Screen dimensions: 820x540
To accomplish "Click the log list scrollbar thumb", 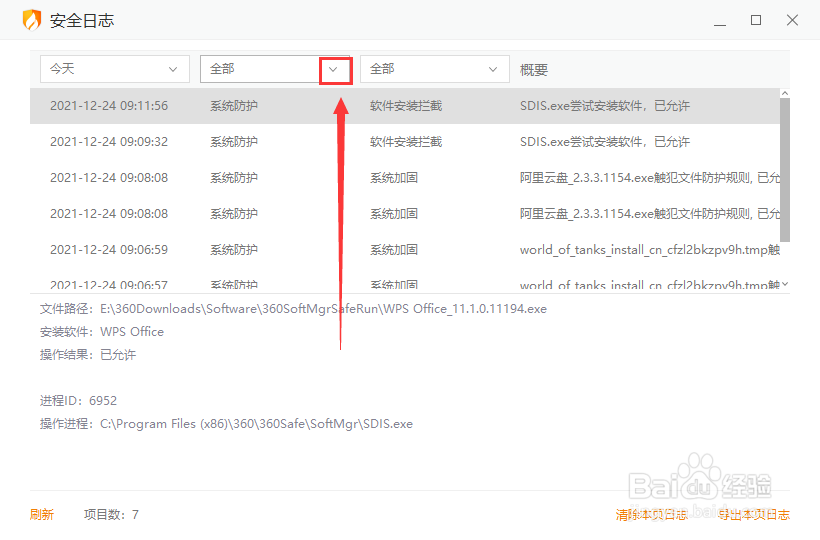I will point(784,170).
